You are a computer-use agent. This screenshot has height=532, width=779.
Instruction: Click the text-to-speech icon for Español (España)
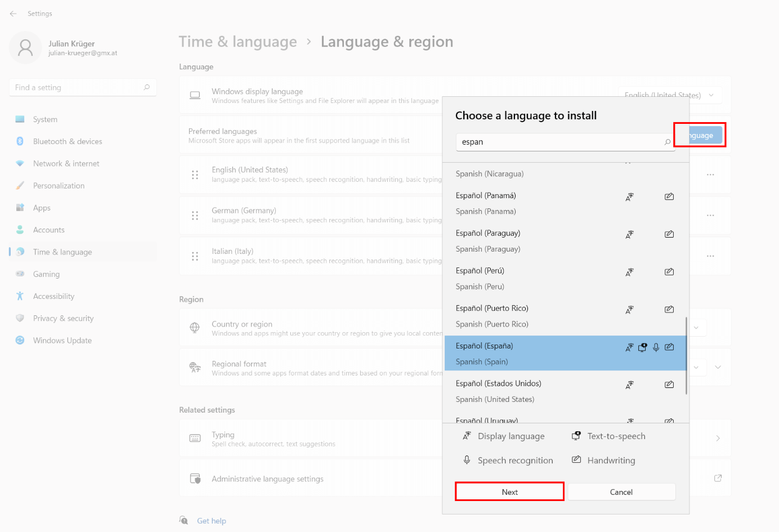pyautogui.click(x=642, y=347)
